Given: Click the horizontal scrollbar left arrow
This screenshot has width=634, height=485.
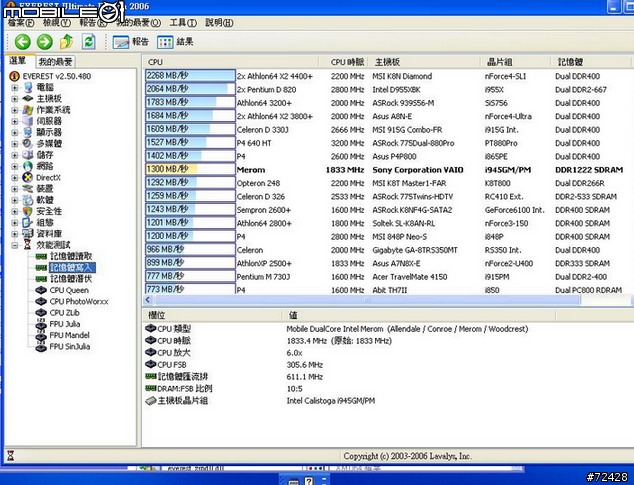Looking at the screenshot, I should 148,300.
